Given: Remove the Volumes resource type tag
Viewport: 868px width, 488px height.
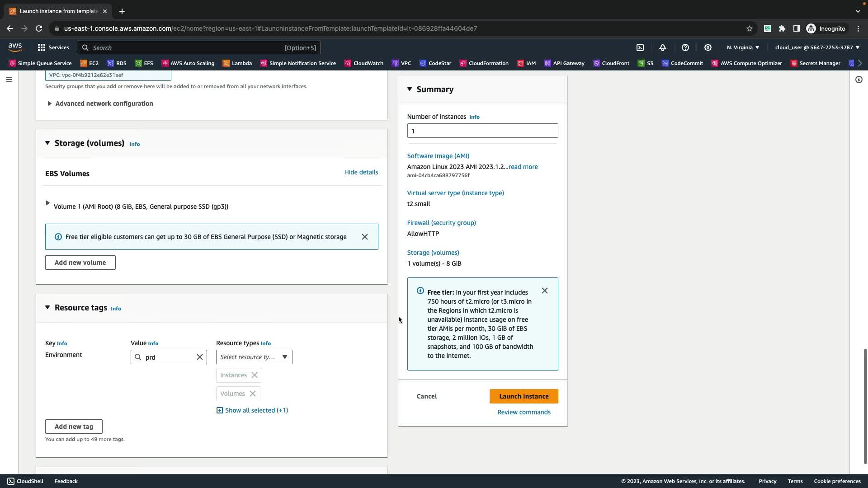Looking at the screenshot, I should click(253, 394).
